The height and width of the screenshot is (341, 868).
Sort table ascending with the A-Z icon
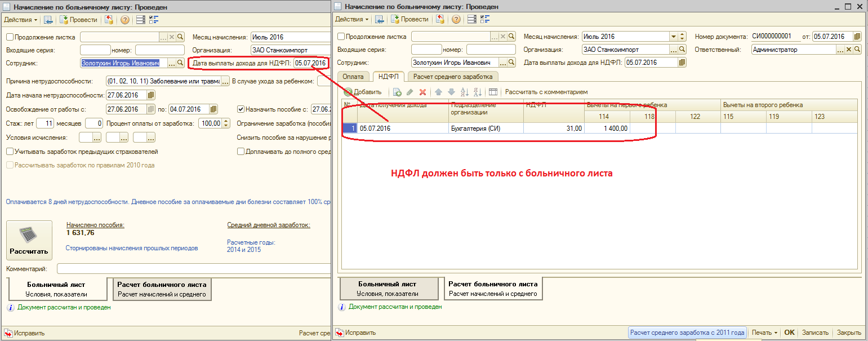pos(465,92)
